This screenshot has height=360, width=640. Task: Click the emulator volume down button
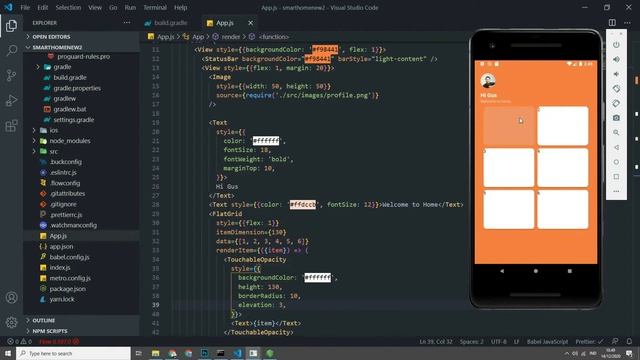point(616,74)
